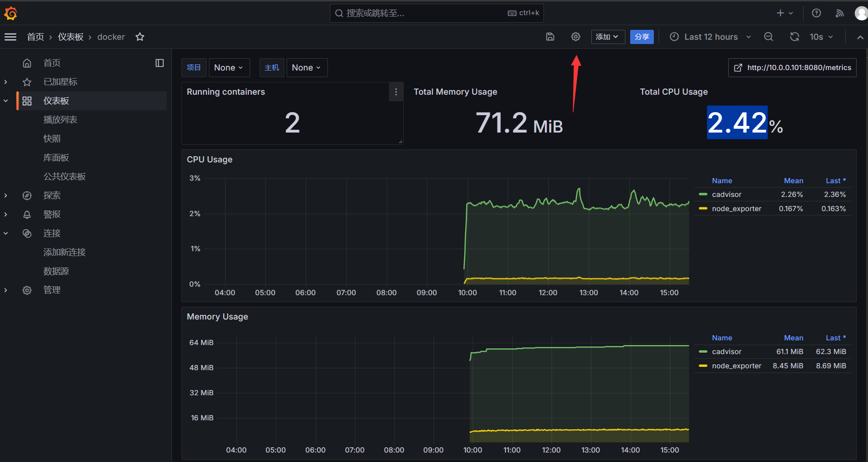Viewport: 868px width, 462px height.
Task: Toggle cadvisor series in Memory Usage legend
Action: click(x=726, y=352)
